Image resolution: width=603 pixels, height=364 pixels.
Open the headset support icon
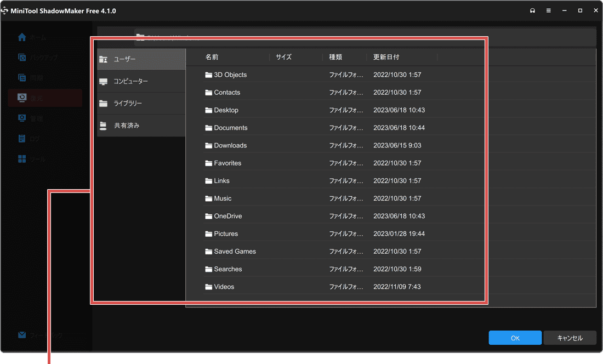pyautogui.click(x=532, y=10)
